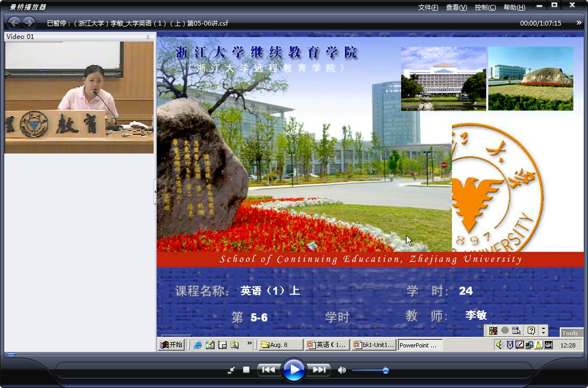Toggle the side panel splitter arrow
This screenshot has height=388, width=588.
point(155,192)
